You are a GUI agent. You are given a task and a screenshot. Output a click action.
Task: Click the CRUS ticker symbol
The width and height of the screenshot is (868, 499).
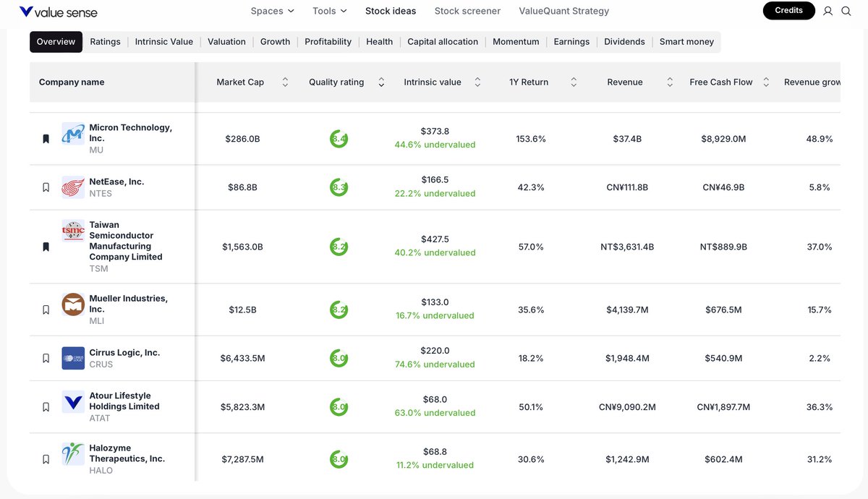(101, 364)
